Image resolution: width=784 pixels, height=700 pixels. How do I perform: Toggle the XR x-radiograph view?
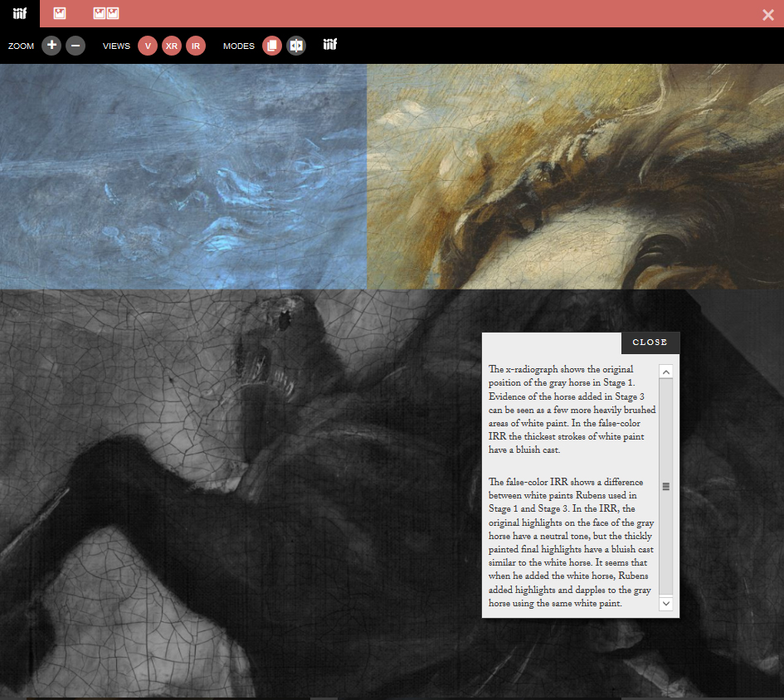[x=172, y=46]
